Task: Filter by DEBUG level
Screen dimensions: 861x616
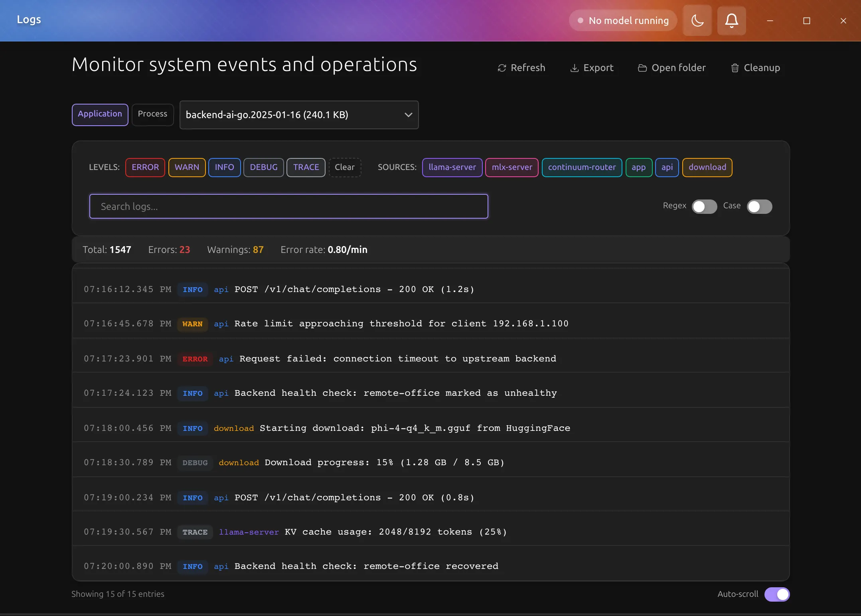Action: click(264, 167)
